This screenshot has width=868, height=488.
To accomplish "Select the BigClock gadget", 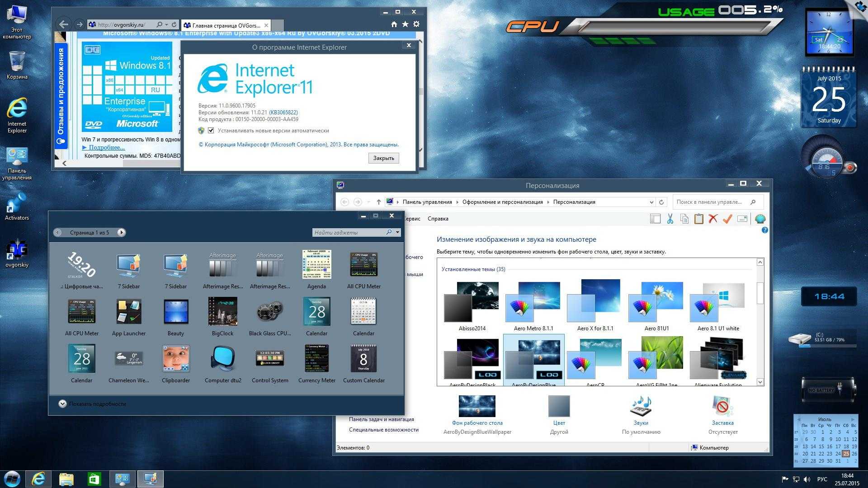I will point(222,312).
